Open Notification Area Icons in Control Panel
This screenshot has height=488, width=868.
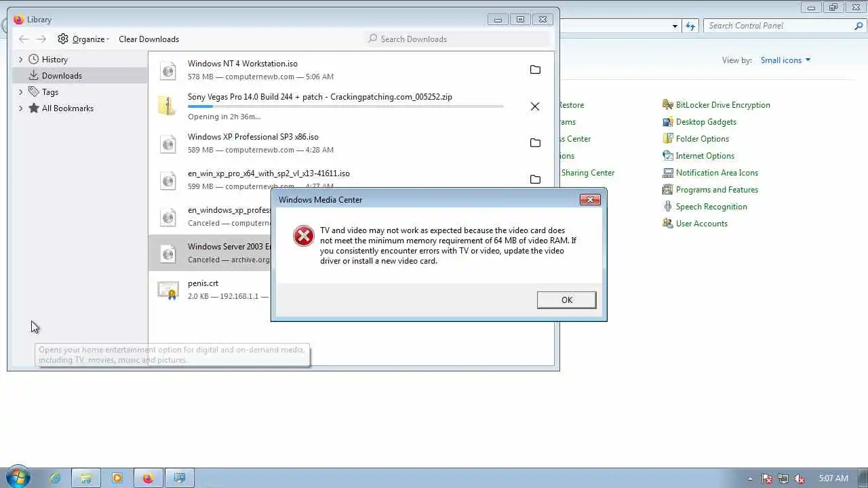pos(717,173)
